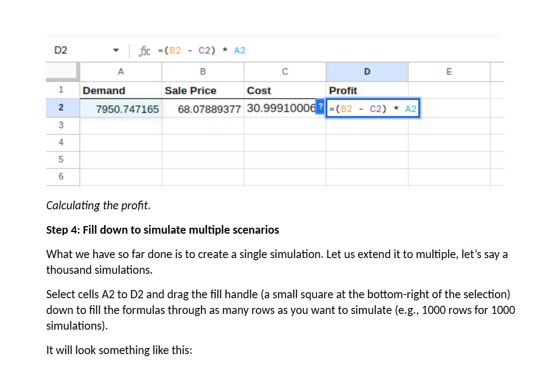
Task: Click the Profit header cell
Action: (367, 91)
